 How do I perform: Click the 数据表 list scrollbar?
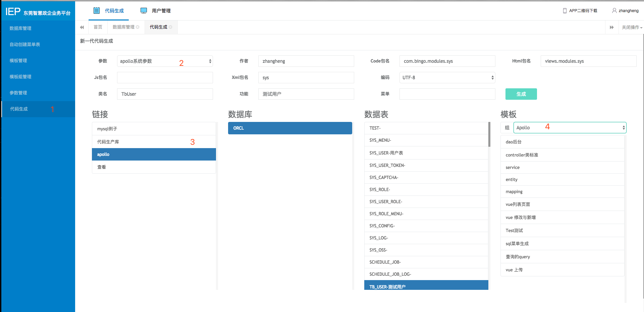tap(489, 134)
